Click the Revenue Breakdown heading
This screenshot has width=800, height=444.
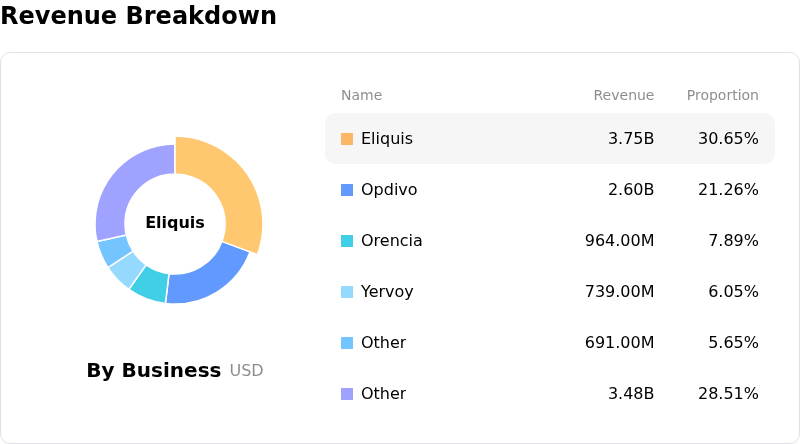138,16
